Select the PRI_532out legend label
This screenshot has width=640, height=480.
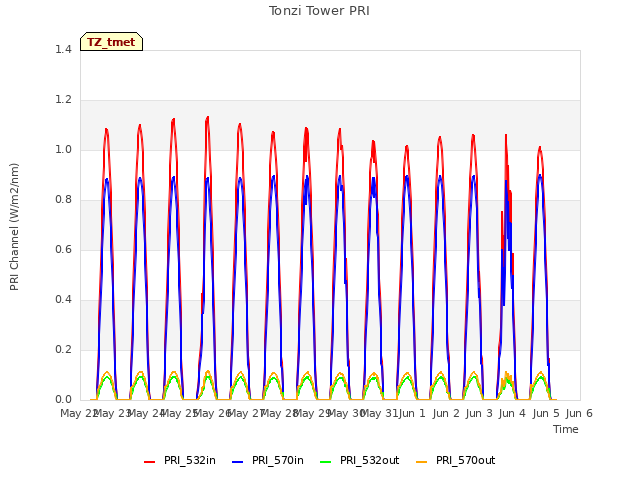point(370,460)
